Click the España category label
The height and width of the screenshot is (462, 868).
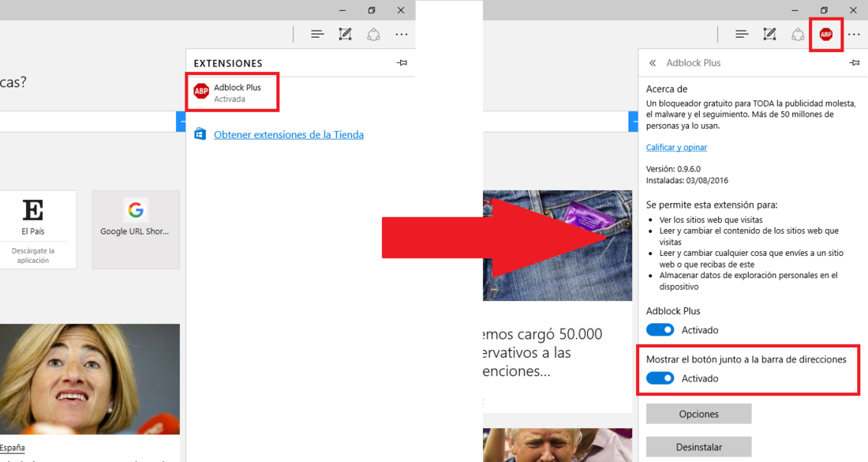coord(12,448)
